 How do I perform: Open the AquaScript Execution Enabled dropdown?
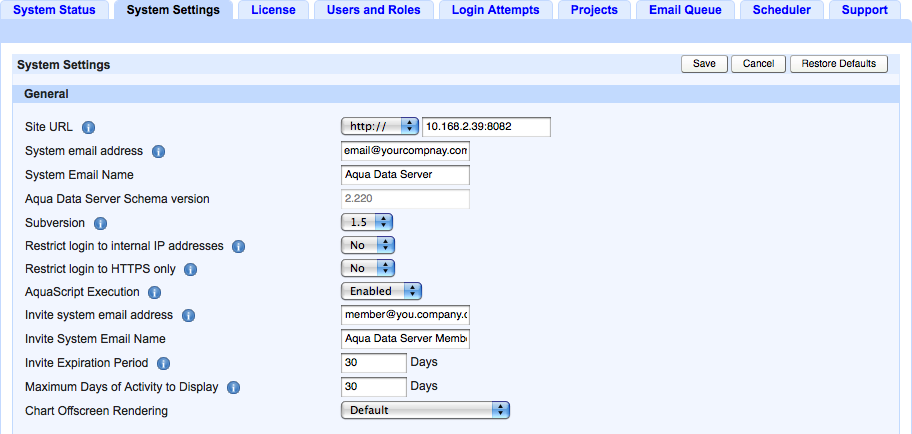point(381,291)
